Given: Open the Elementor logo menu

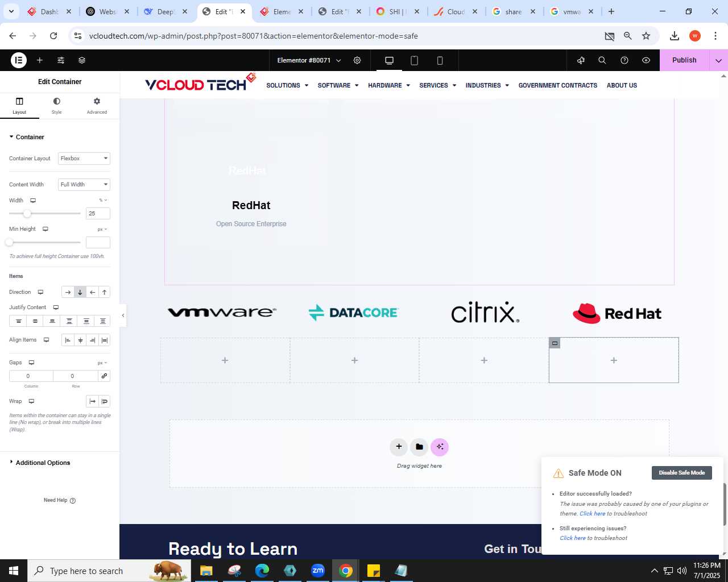Looking at the screenshot, I should tap(19, 60).
